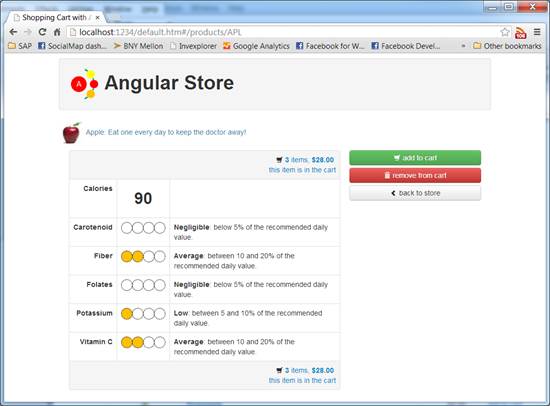Open the bottom cart summary link $28.00

[x=323, y=371]
